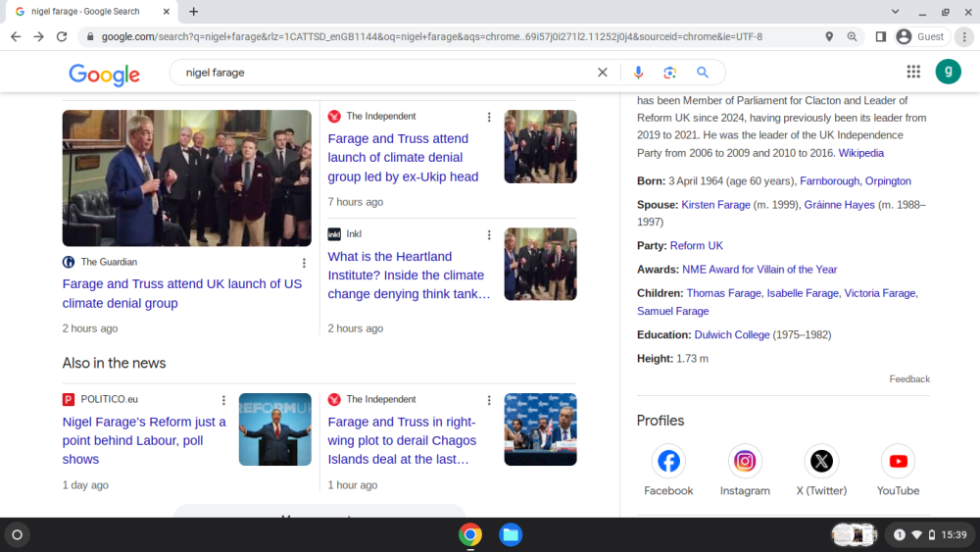Open Chagos Islands deal article

click(x=402, y=440)
